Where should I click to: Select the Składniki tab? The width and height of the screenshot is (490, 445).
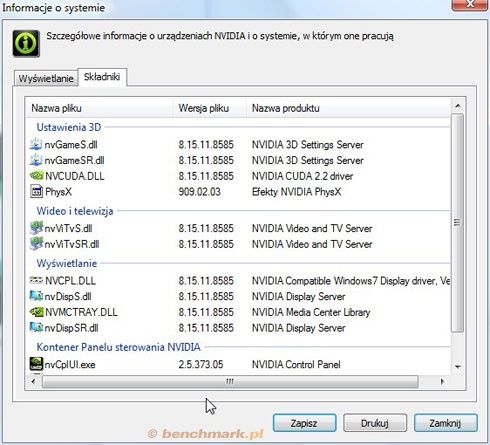102,77
